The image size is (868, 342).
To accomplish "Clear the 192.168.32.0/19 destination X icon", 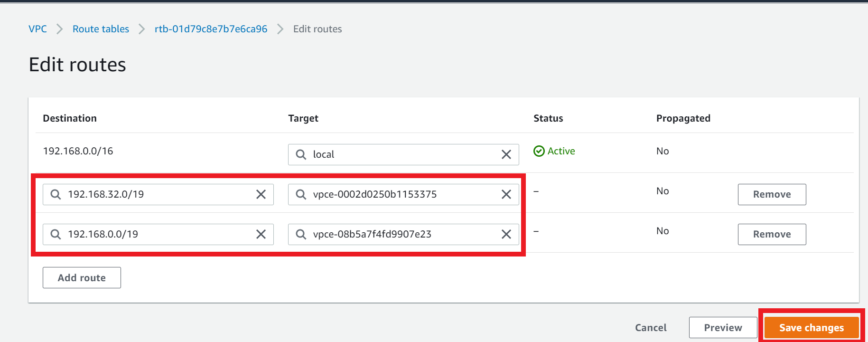I will coord(261,194).
